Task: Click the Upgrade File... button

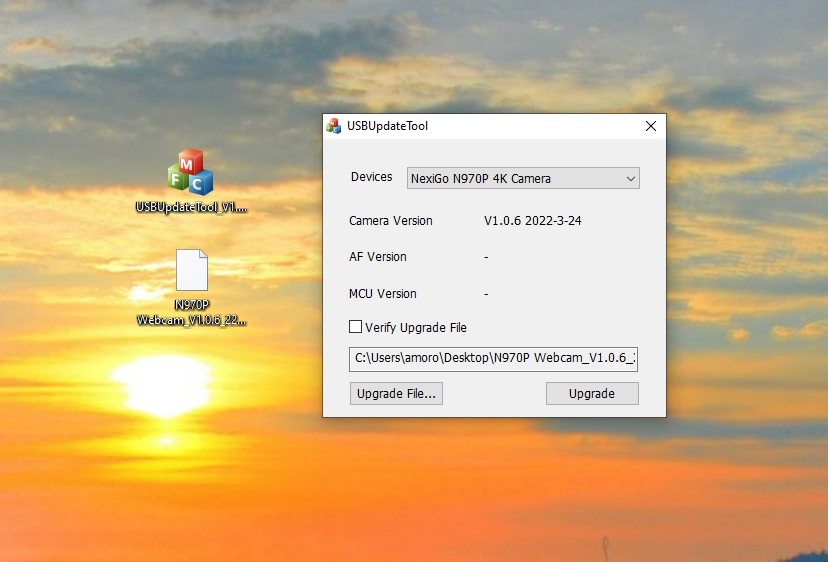Action: pos(396,394)
